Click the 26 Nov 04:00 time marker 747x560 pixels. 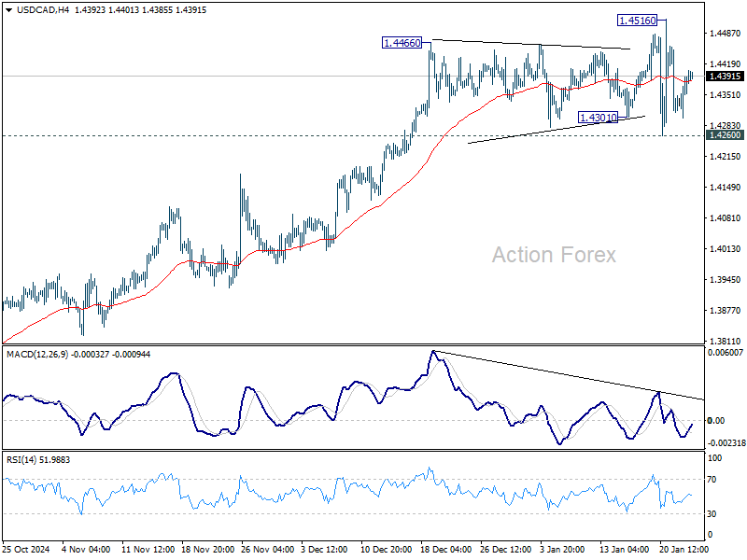(268, 549)
